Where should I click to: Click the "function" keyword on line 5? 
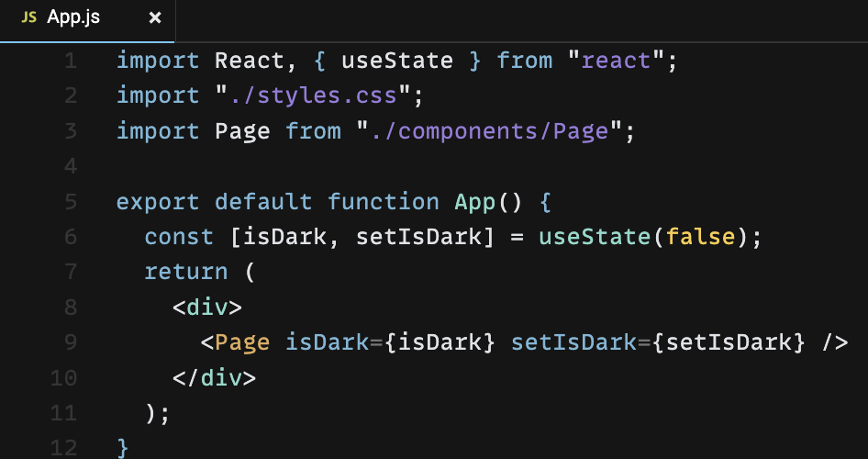pyautogui.click(x=383, y=202)
